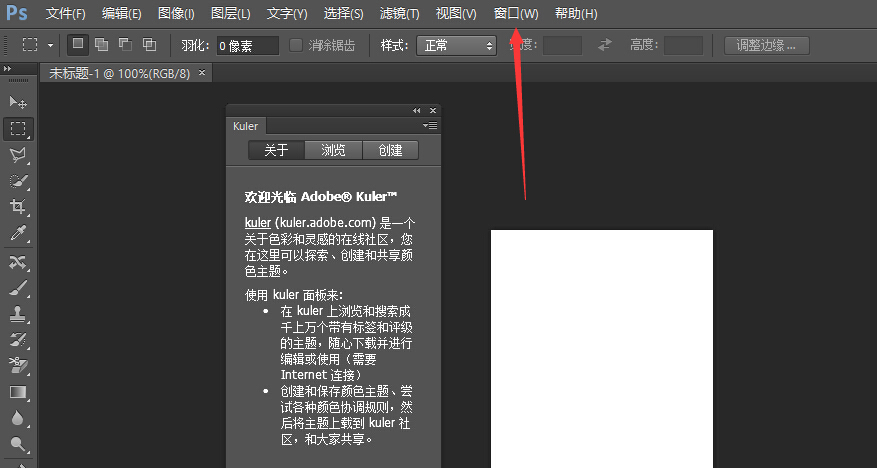
Task: Select the Eyedropper tool
Action: (18, 234)
